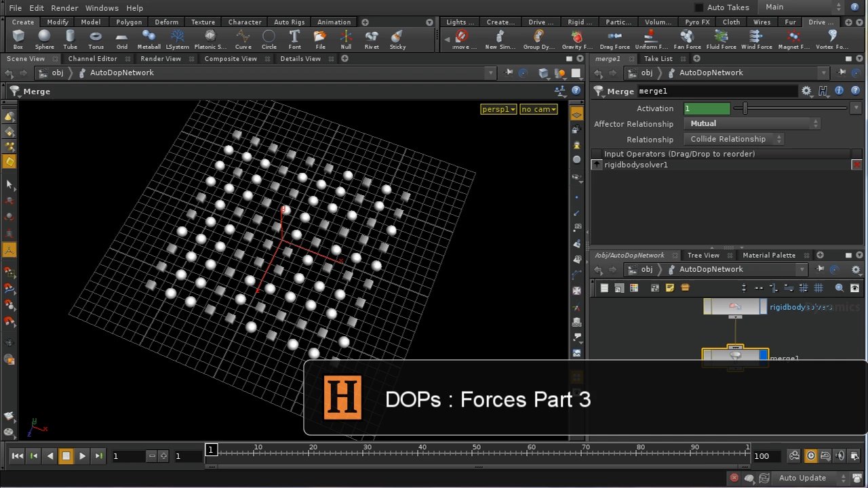868x488 pixels.
Task: Toggle audio playback icon near timeline end
Action: click(841, 455)
